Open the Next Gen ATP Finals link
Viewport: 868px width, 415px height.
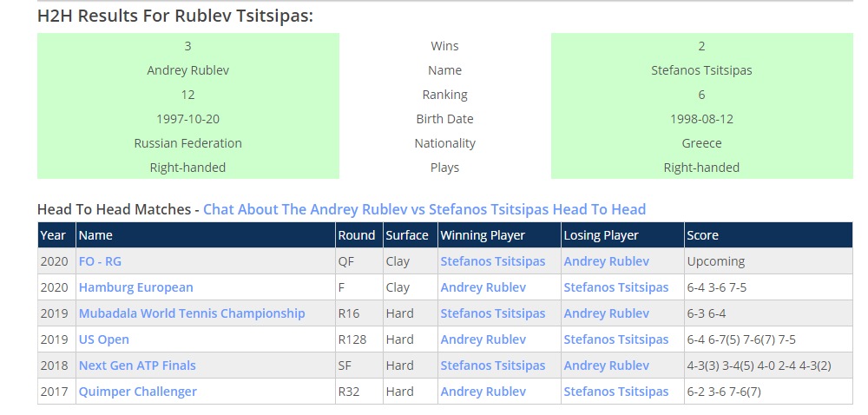(137, 366)
